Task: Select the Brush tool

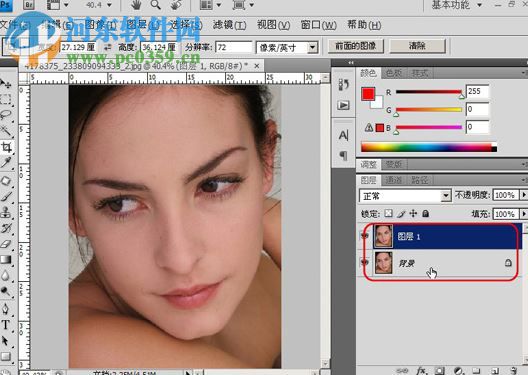Action: tap(5, 197)
